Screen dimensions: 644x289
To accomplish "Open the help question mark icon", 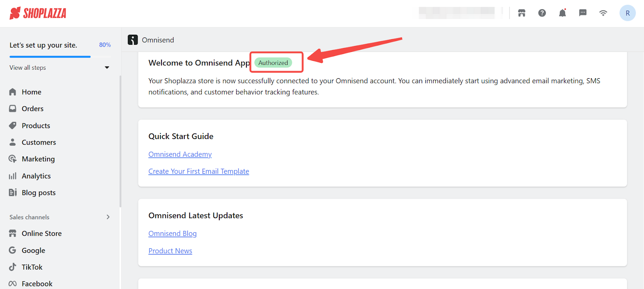I will tap(542, 13).
